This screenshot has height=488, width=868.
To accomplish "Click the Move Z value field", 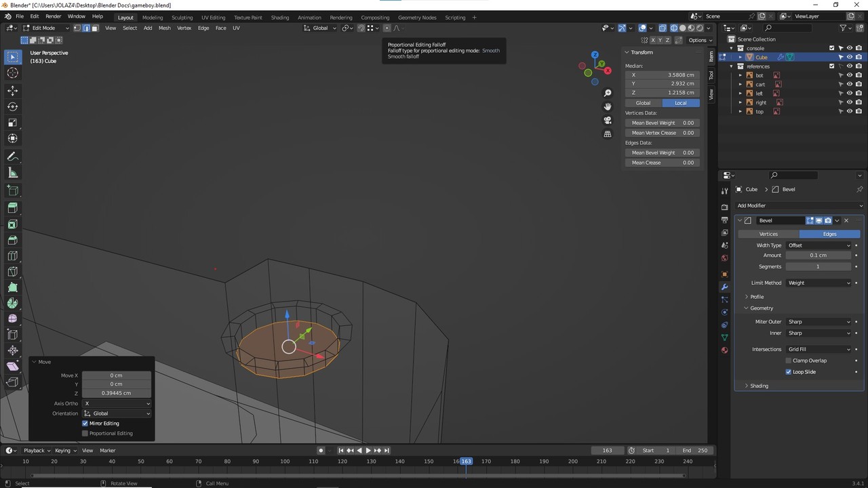I will [116, 393].
